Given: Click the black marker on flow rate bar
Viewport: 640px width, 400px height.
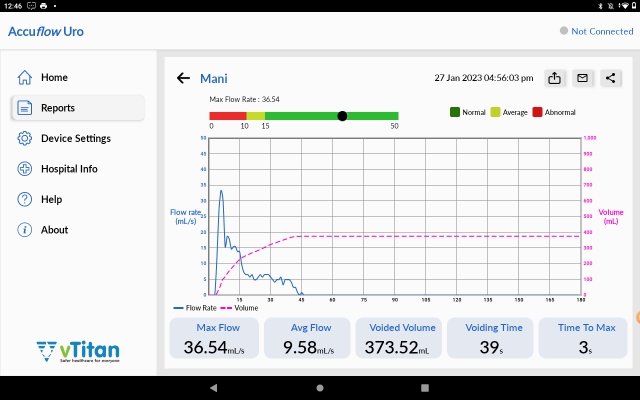Looking at the screenshot, I should click(x=342, y=116).
